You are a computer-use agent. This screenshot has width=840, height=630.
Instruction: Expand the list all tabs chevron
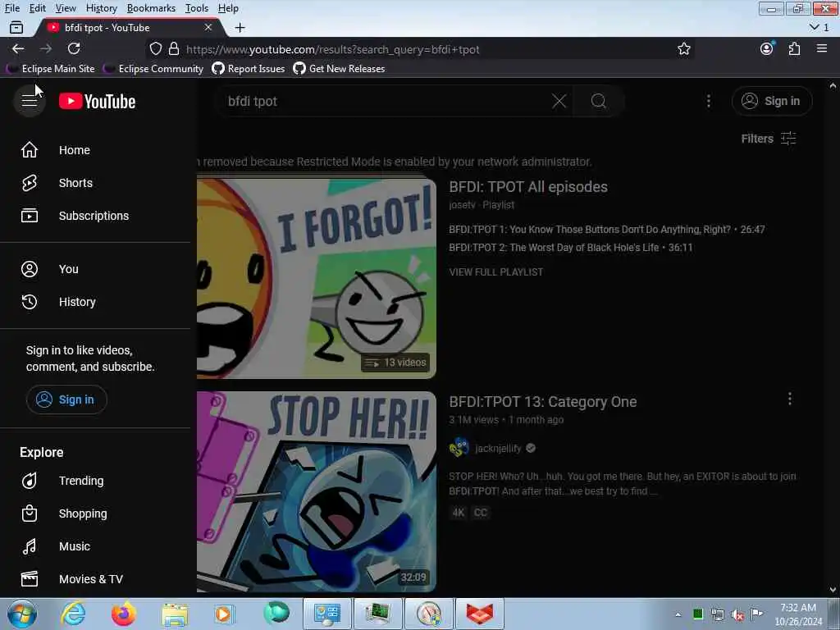tap(819, 27)
